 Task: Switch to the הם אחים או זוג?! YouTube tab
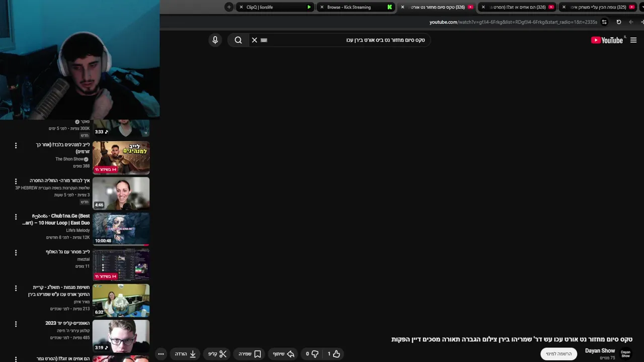pos(517,7)
